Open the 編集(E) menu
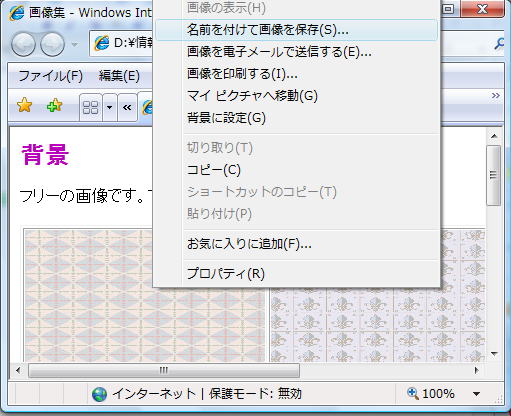The height and width of the screenshot is (416, 511). pos(119,76)
